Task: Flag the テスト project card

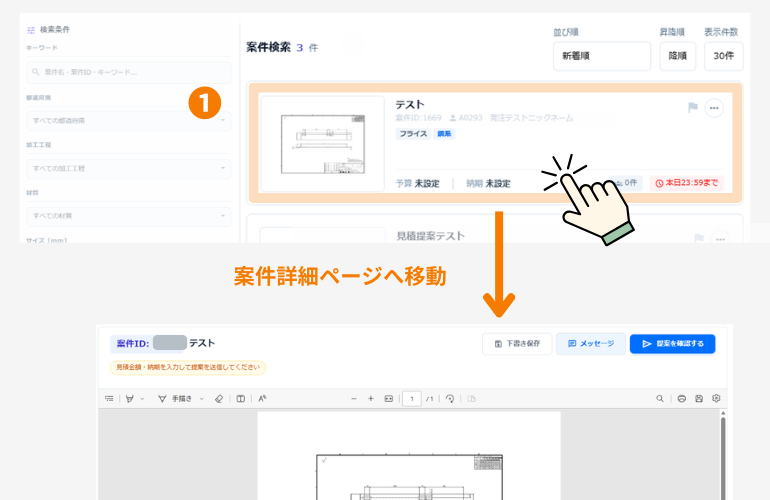Action: coord(693,108)
